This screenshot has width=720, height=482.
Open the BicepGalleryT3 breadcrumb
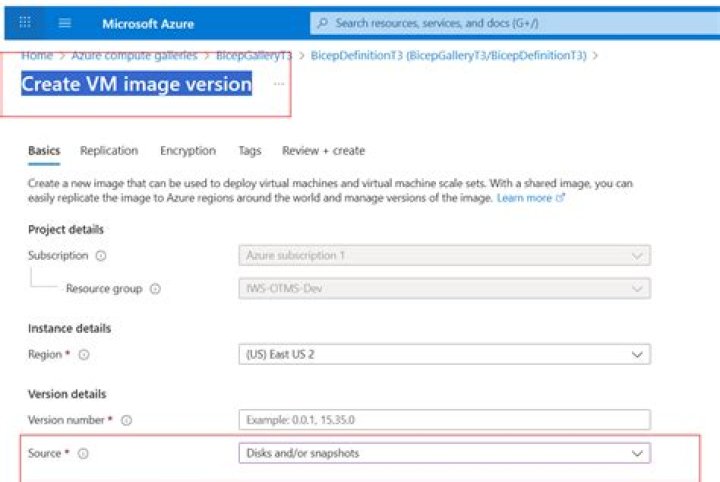pyautogui.click(x=254, y=56)
